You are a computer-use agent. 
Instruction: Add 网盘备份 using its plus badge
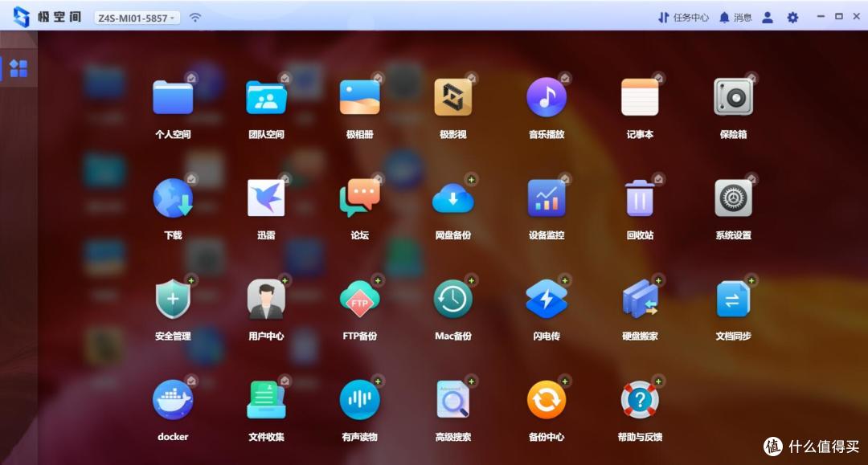pyautogui.click(x=471, y=179)
